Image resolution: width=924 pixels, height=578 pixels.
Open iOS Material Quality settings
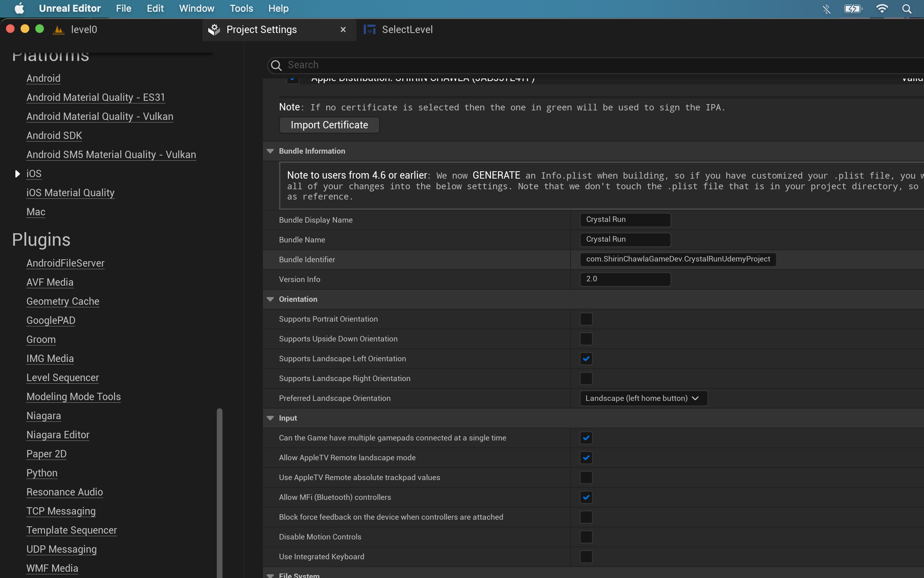[70, 193]
